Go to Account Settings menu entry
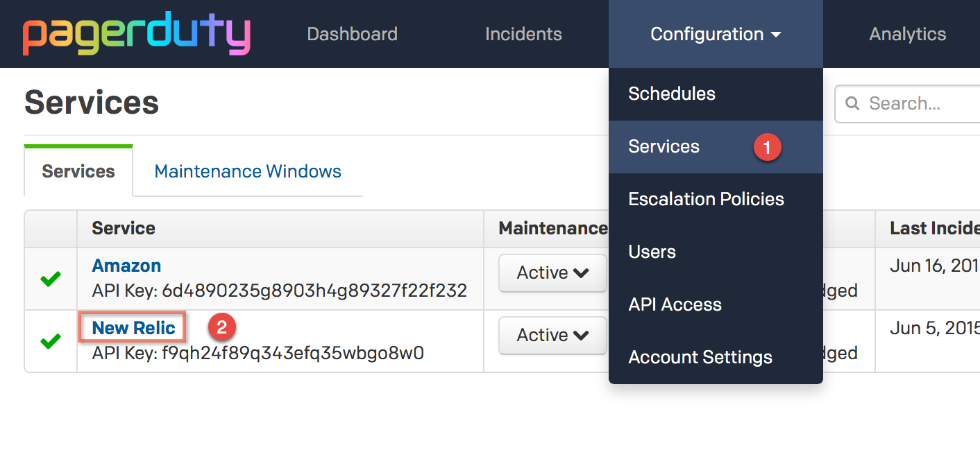 coord(716,358)
